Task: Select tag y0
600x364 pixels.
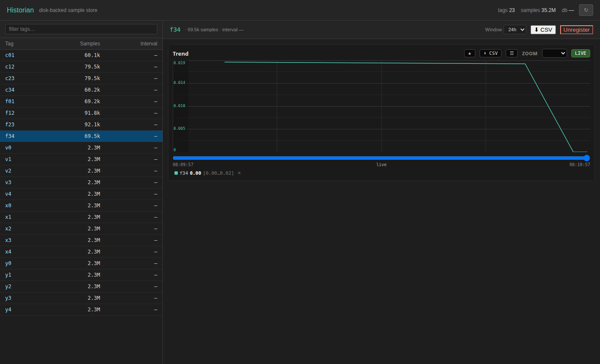Action: [x=81, y=263]
